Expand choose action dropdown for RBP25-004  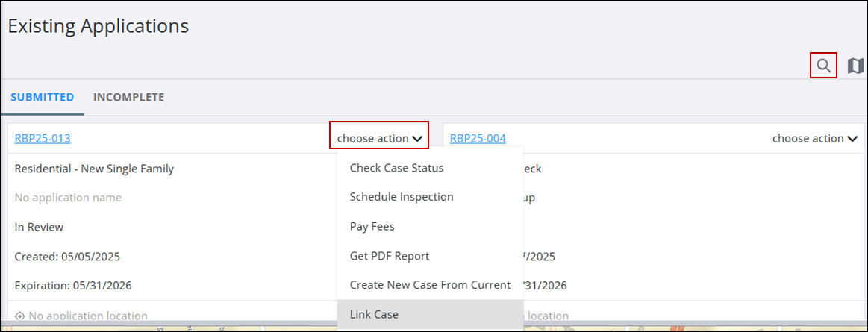coord(815,138)
